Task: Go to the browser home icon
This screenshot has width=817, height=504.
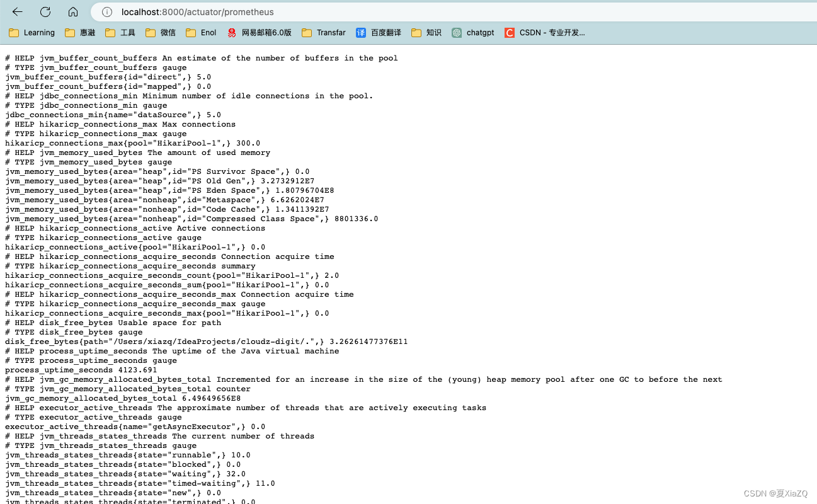Action: point(73,12)
